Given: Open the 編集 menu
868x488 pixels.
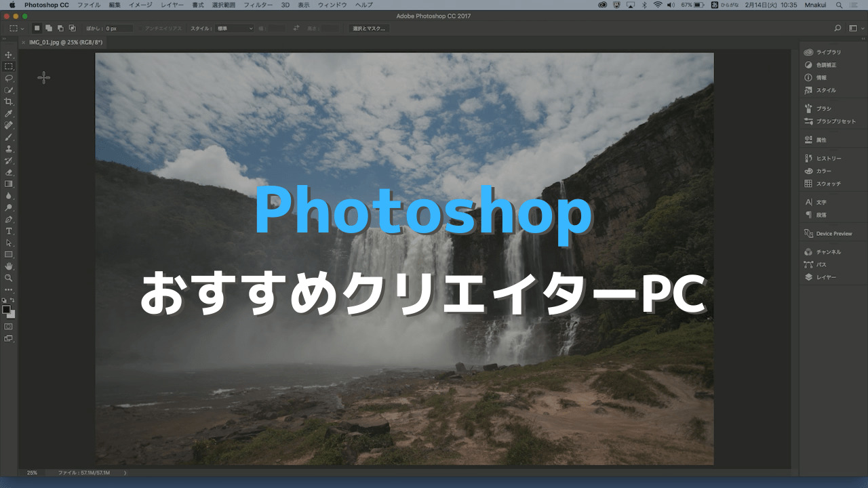Looking at the screenshot, I should click(115, 5).
